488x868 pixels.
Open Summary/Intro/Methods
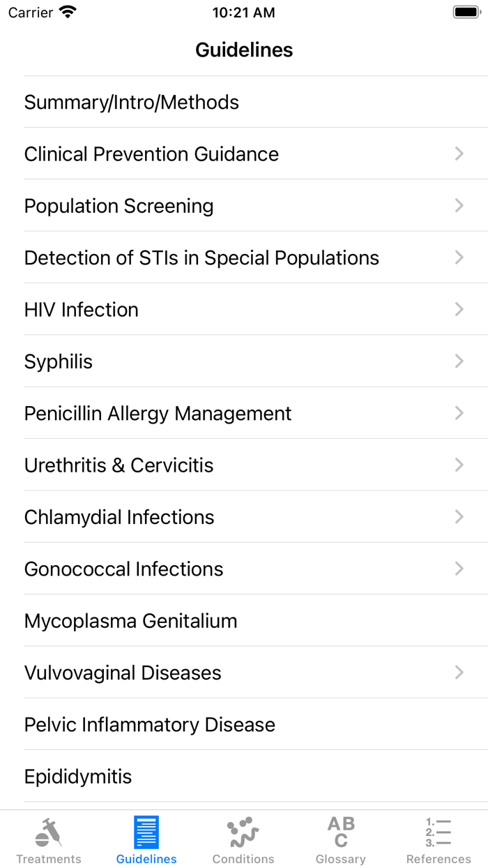click(131, 102)
